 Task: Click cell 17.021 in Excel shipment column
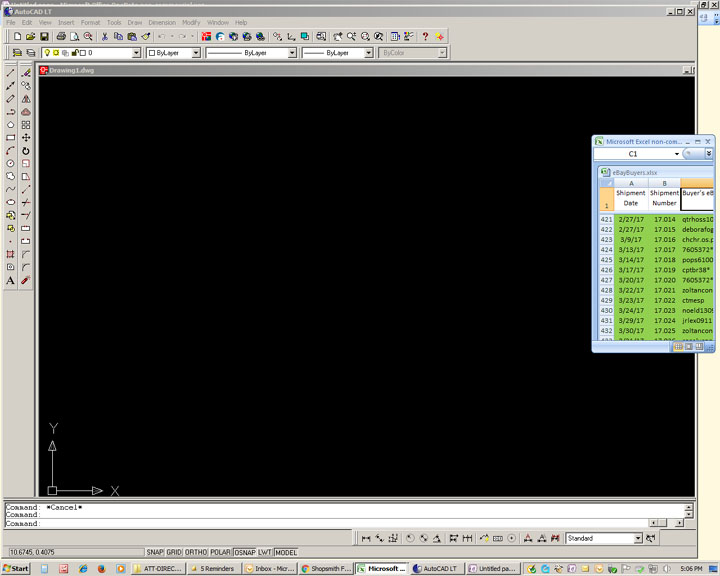(664, 290)
